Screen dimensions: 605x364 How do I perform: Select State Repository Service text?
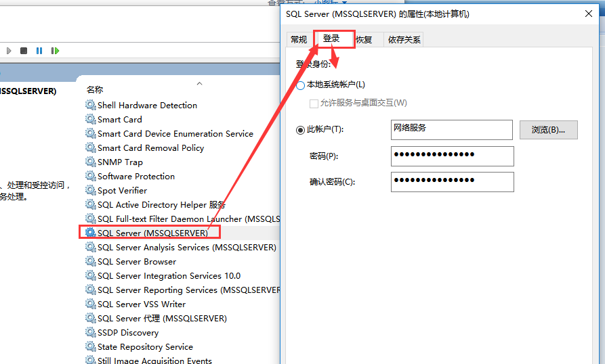(145, 347)
